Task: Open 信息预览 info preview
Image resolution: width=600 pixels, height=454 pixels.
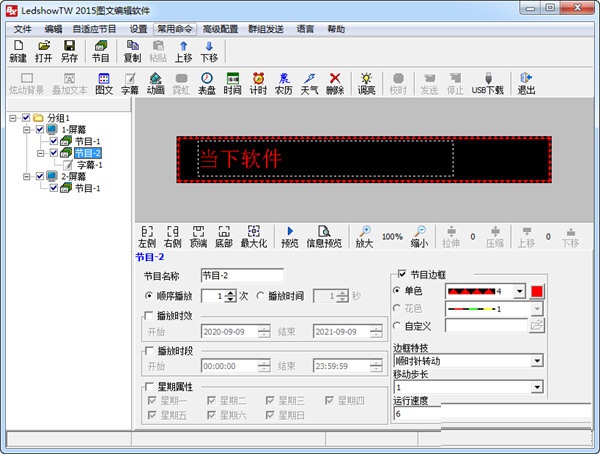Action: (x=324, y=237)
